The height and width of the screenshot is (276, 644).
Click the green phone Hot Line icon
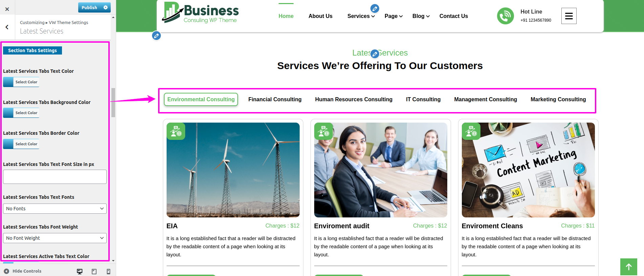(x=505, y=16)
